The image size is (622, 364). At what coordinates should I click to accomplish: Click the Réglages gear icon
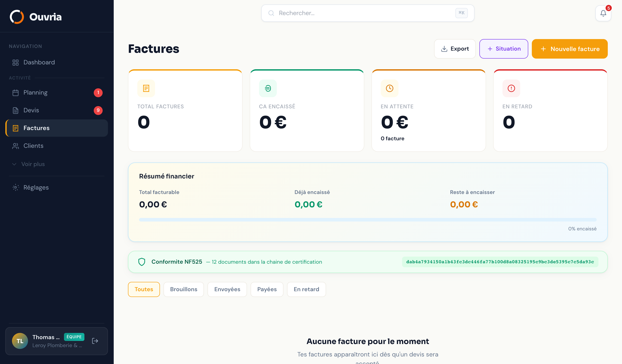coord(16,187)
